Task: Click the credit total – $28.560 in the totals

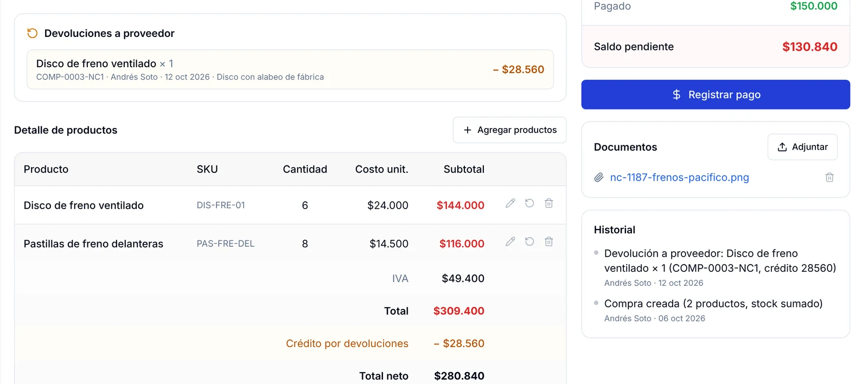Action: (459, 343)
